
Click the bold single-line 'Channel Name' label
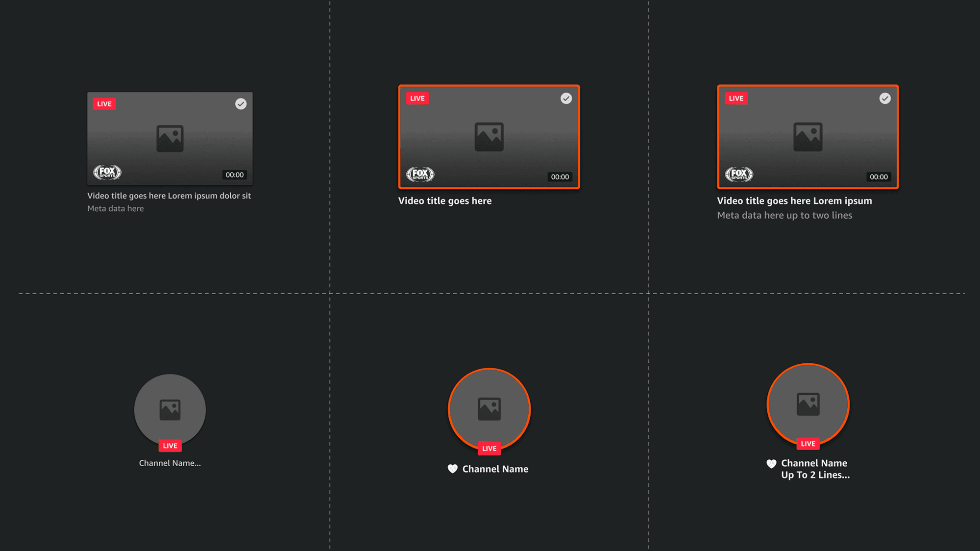tap(495, 469)
